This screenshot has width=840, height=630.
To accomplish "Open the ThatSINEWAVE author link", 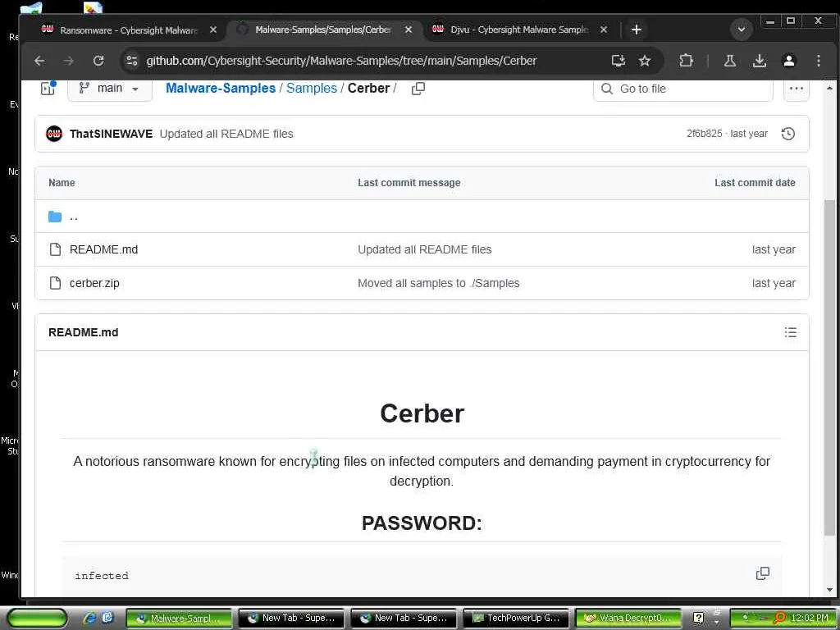I will coord(111,134).
